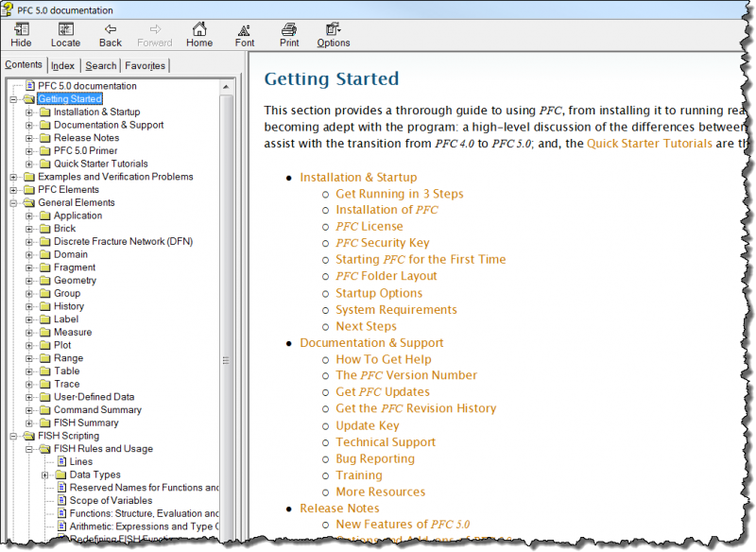Open the Release Notes link
The height and width of the screenshot is (552, 756).
point(339,509)
